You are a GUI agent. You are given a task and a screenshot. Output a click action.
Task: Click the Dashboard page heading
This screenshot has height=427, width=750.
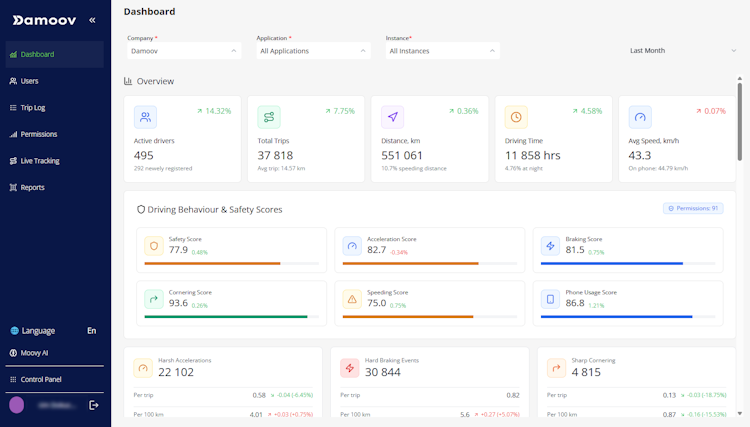pos(149,11)
